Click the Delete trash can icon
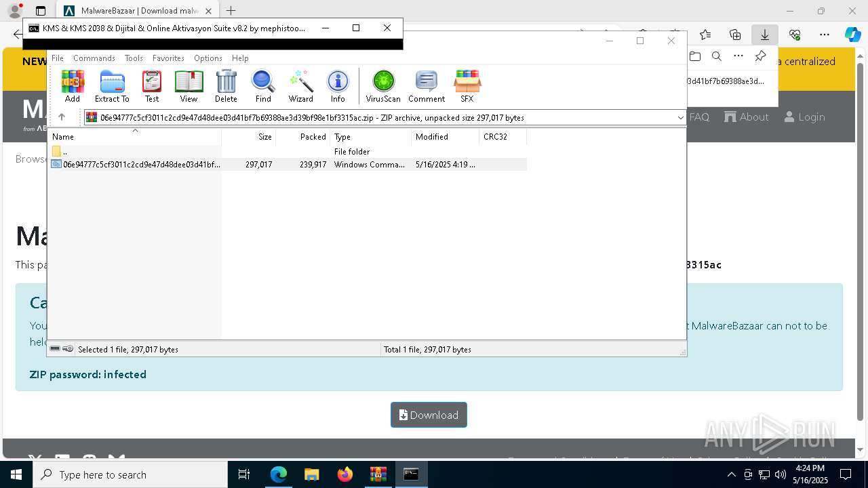868x488 pixels. [x=226, y=86]
